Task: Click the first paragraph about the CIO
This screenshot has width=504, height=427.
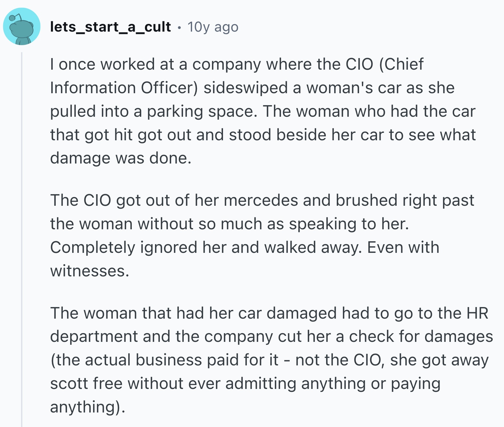Action: [x=263, y=111]
